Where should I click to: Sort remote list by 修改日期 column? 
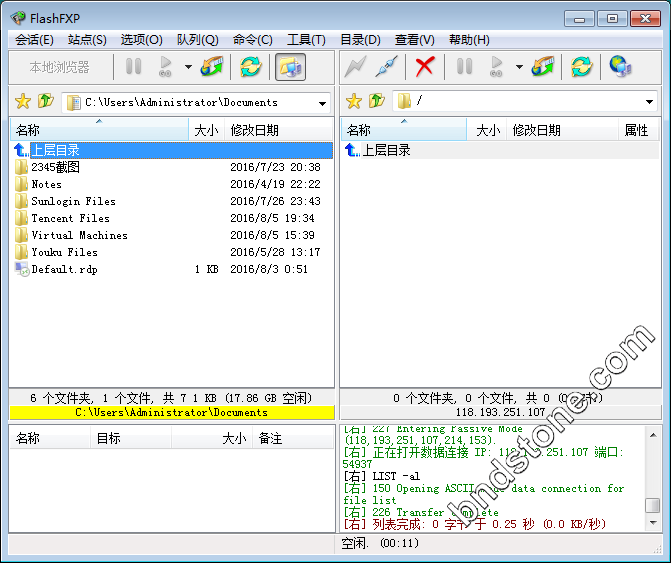tap(562, 130)
